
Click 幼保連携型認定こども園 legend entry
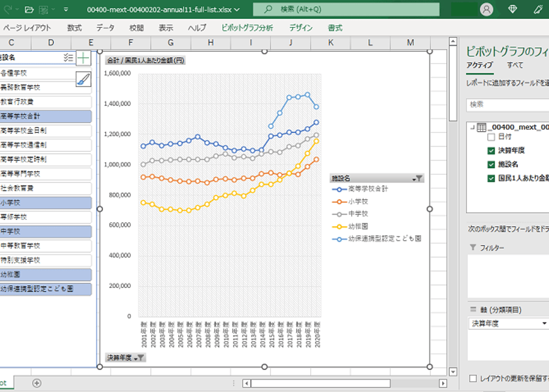pos(377,239)
